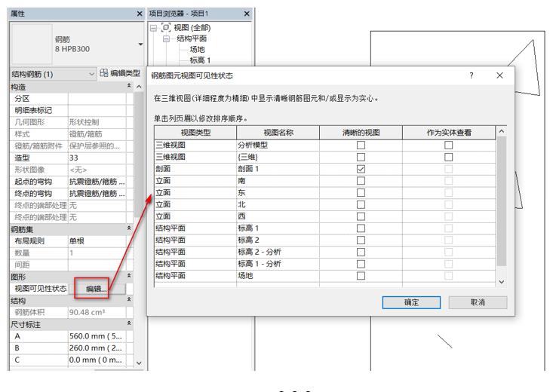This screenshot has height=392, width=553.
Task: Enable clear view for 分析模型 row
Action: 361,145
